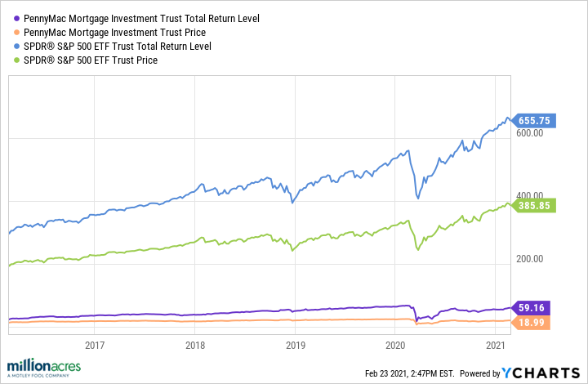Click the 18.99 orange value tag
This screenshot has height=384, width=588.
[531, 323]
